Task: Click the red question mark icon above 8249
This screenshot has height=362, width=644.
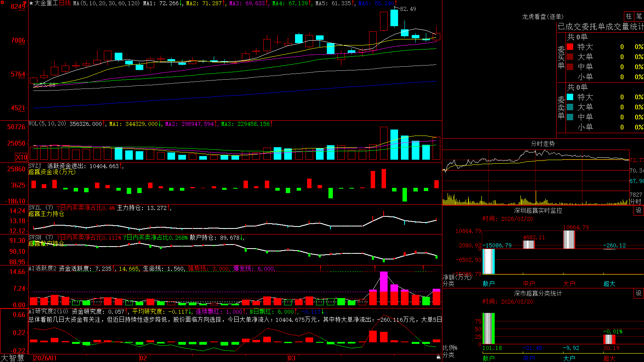Action: point(24,2)
